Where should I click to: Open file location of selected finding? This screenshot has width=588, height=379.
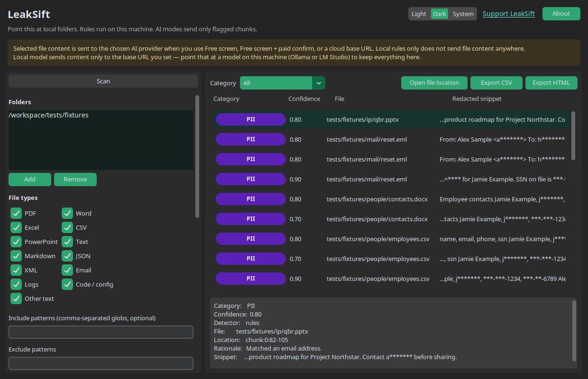point(434,83)
